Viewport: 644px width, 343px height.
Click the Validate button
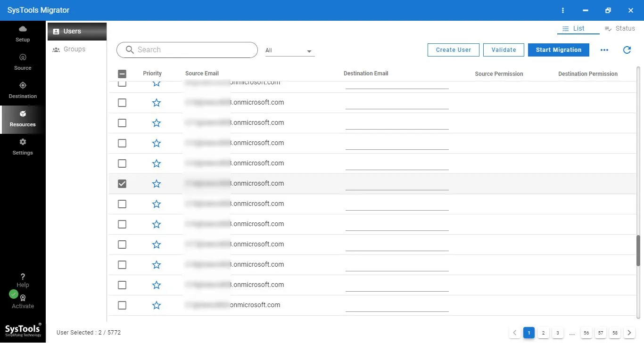(x=504, y=50)
